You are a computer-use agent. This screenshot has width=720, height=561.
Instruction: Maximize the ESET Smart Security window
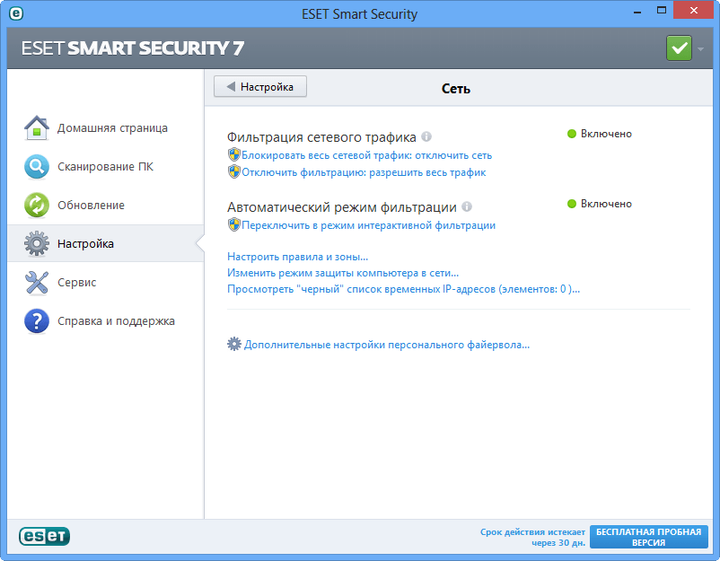661,11
